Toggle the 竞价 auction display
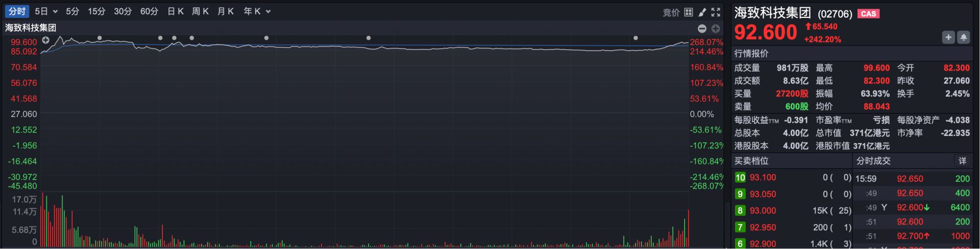The image size is (980, 249). [x=671, y=12]
